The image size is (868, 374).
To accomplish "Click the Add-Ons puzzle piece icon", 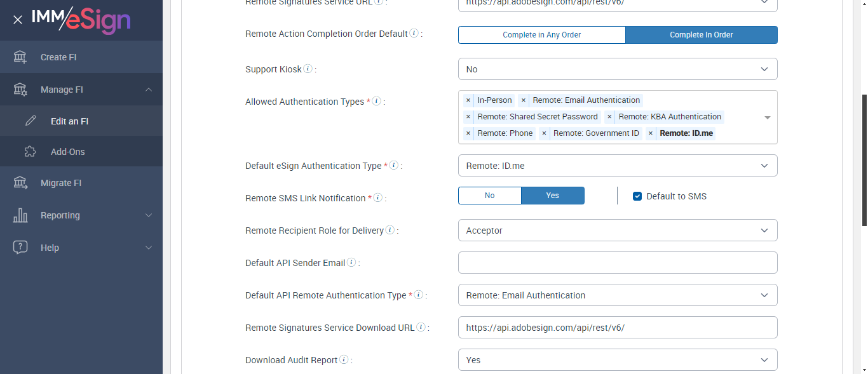I will coord(31,152).
